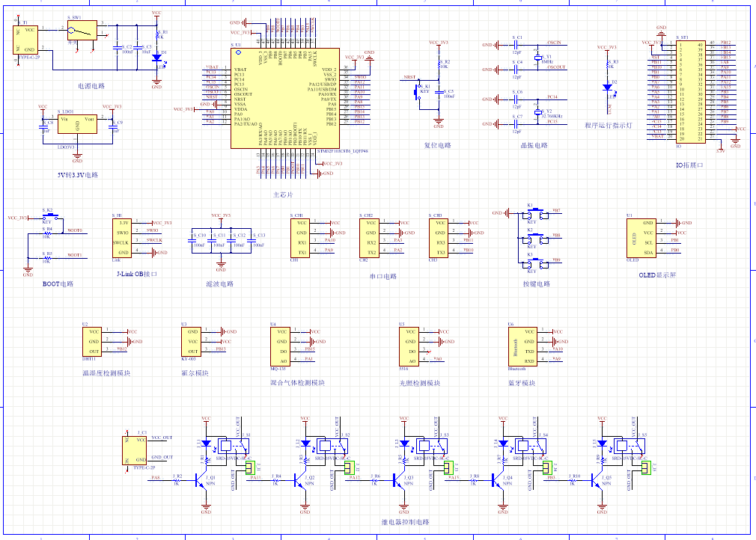Click the S_K1 reset key symbol
The height and width of the screenshot is (540, 756).
[418, 91]
